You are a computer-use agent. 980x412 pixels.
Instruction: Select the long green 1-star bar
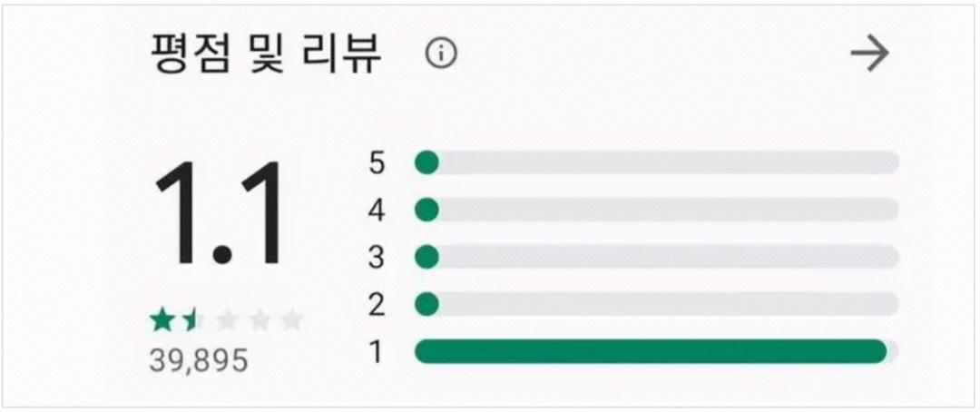click(650, 351)
